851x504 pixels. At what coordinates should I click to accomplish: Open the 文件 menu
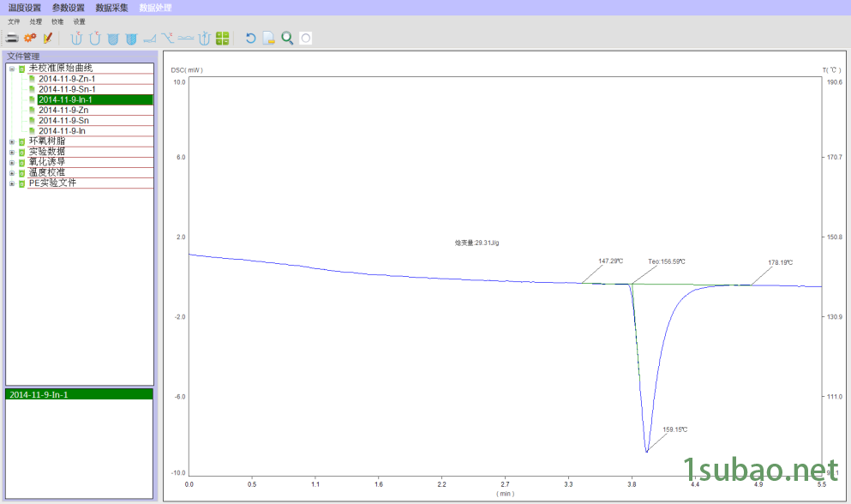(14, 21)
